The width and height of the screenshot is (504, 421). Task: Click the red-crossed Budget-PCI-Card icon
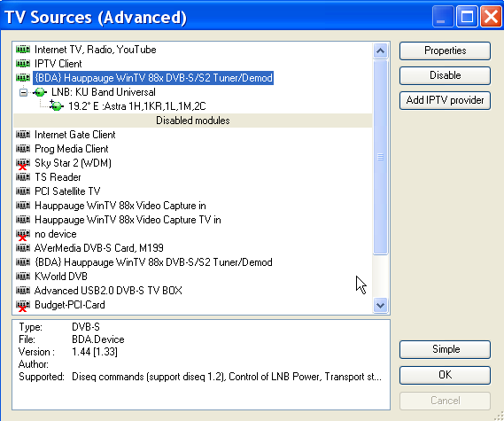pyautogui.click(x=23, y=306)
